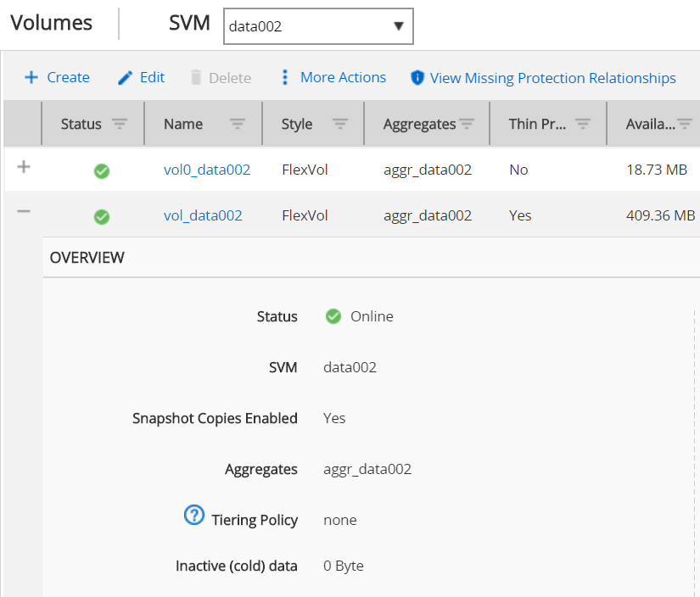Click the Available column filter icon
Image resolution: width=700 pixels, height=597 pixels.
686,125
